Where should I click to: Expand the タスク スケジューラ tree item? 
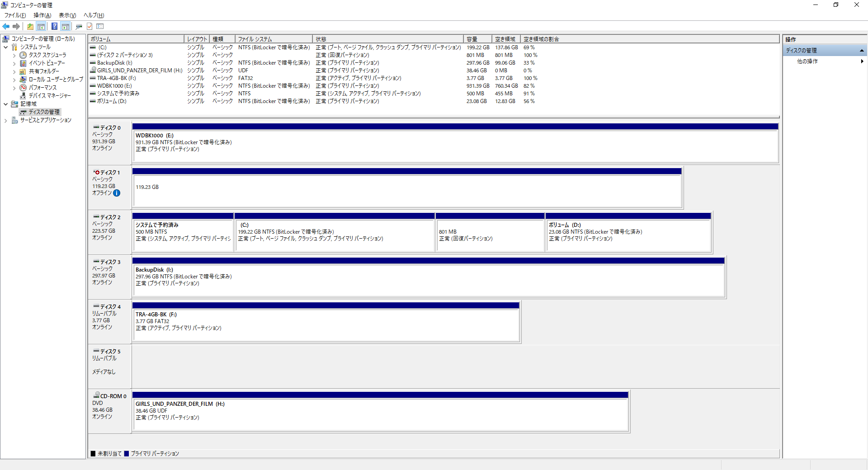14,55
